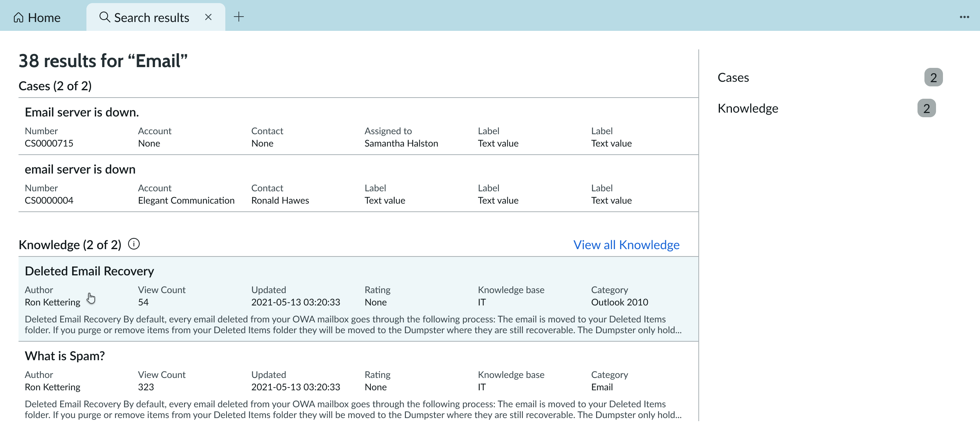Click summary text under What is Spam?

[x=353, y=410]
